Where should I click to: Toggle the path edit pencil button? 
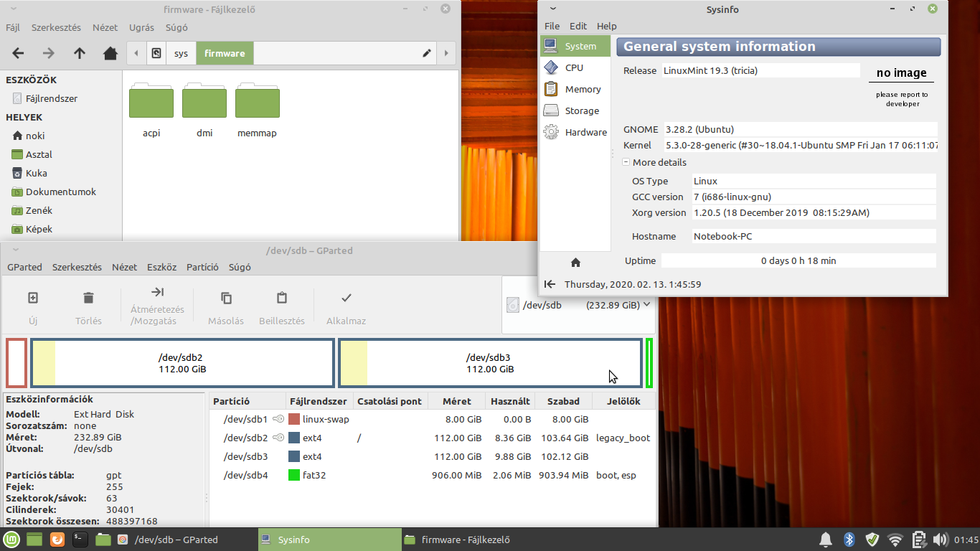click(x=427, y=53)
